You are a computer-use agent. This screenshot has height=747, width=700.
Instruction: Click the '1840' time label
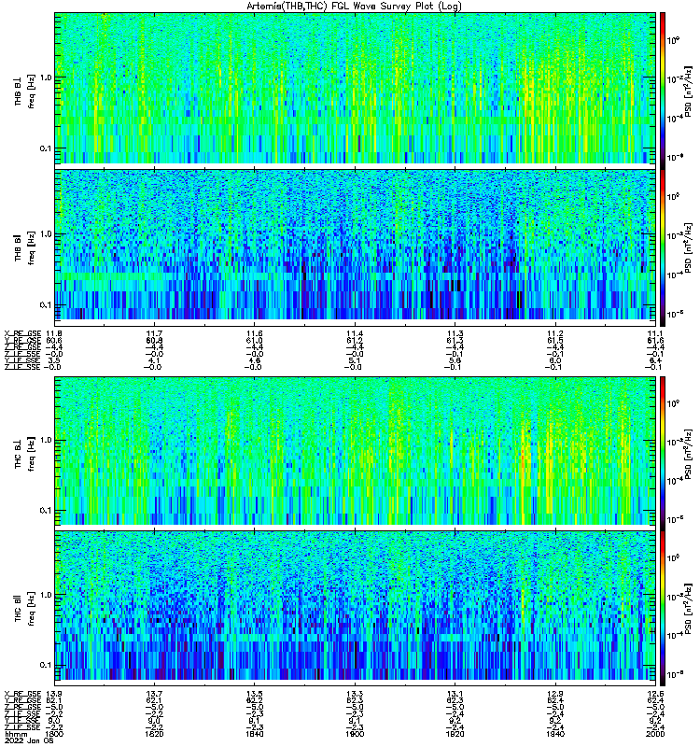(x=254, y=734)
